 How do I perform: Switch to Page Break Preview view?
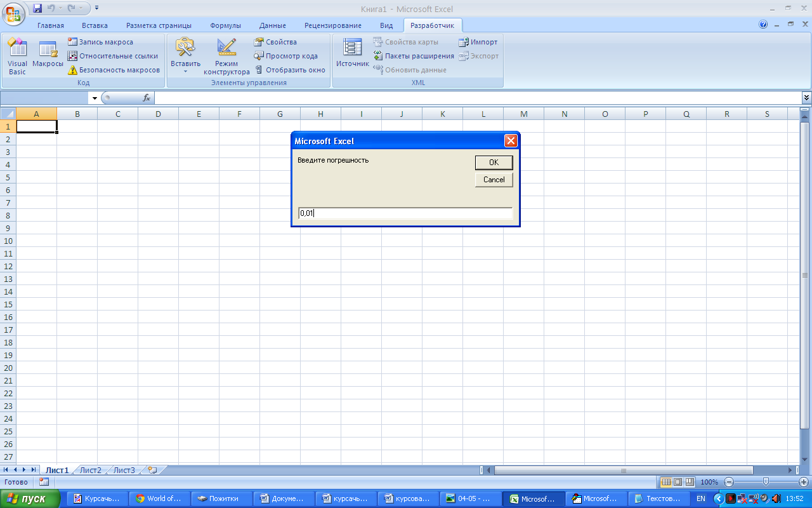[690, 482]
